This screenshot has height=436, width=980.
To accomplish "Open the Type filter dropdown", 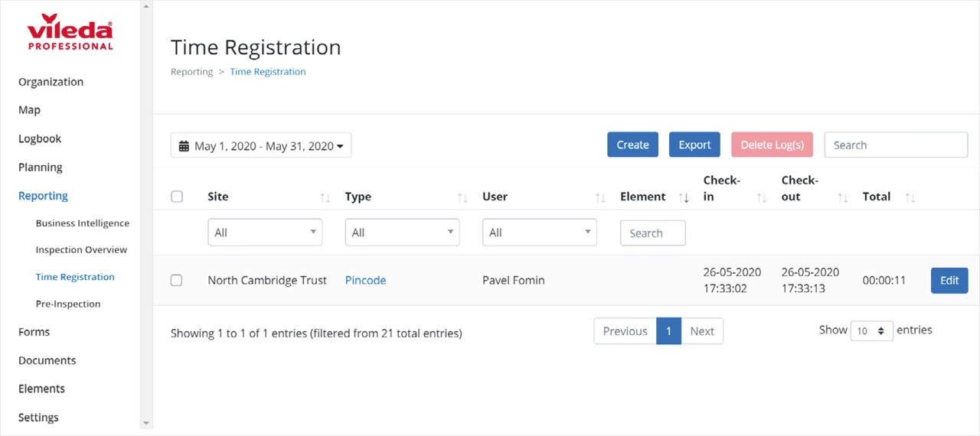I will tap(403, 233).
